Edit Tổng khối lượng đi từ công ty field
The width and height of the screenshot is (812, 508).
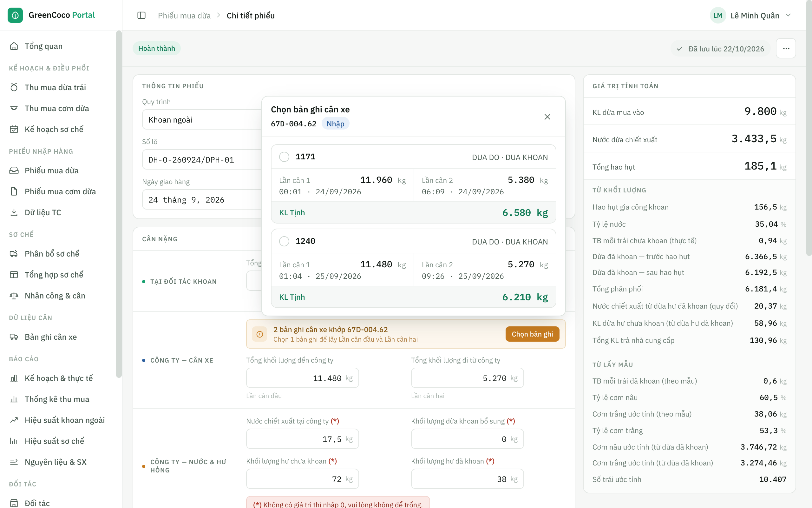(467, 378)
